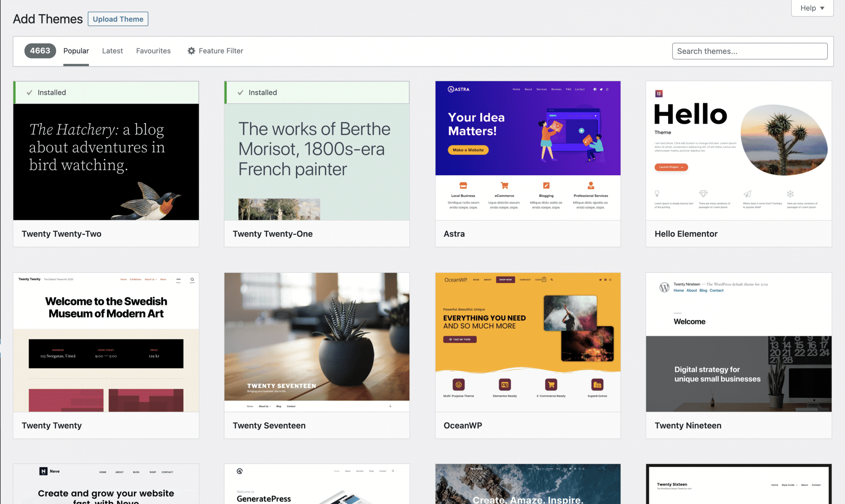The image size is (845, 504).
Task: Open the Twenty Nineteen theme screenshot
Action: click(739, 342)
